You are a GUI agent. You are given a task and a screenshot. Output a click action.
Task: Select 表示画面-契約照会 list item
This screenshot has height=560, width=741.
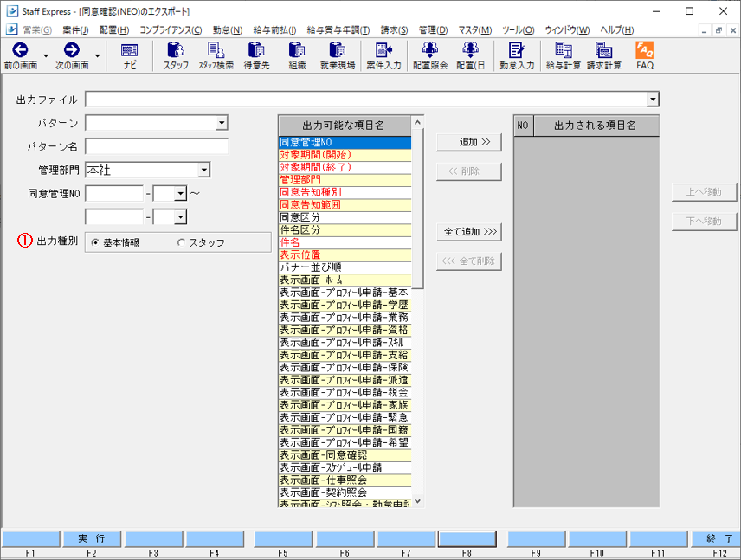[345, 492]
